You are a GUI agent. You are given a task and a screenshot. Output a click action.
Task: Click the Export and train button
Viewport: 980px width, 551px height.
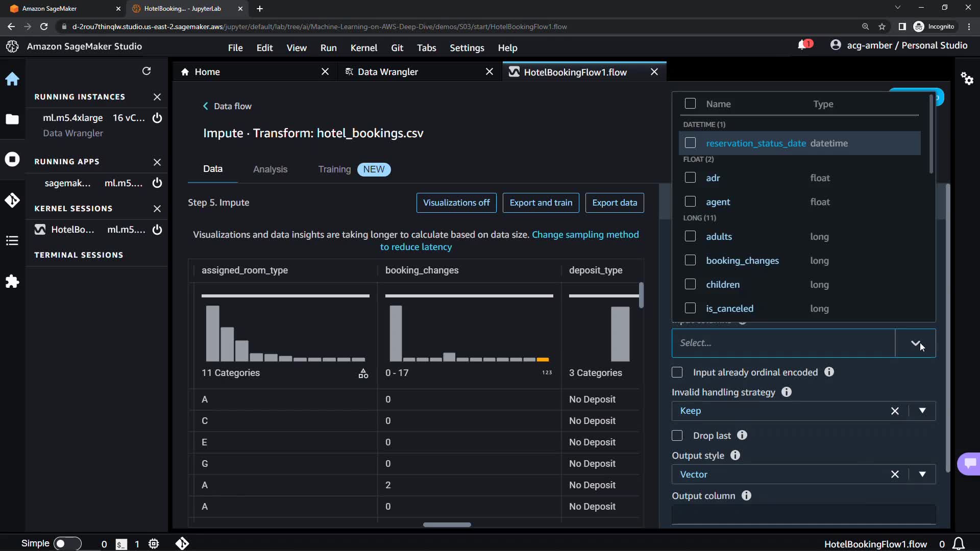coord(541,203)
